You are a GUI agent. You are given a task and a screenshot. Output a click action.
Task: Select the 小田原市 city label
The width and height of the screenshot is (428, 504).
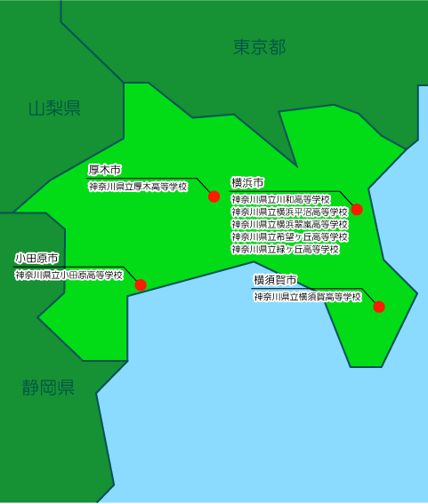(x=36, y=259)
